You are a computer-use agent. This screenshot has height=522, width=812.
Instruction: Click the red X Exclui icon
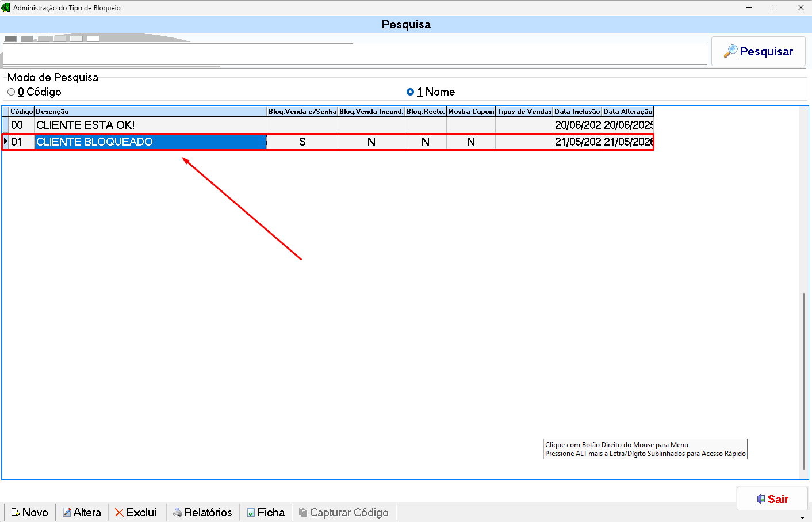[119, 512]
